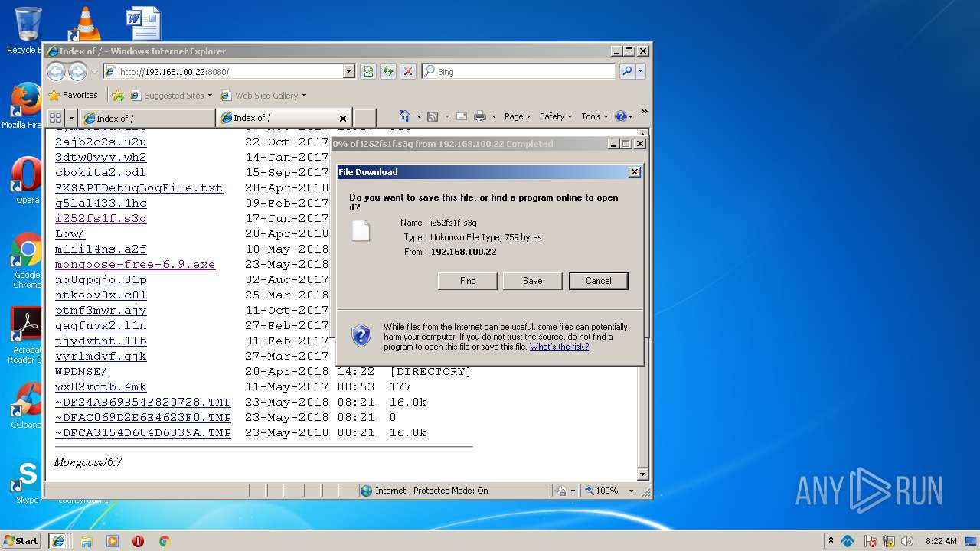Viewport: 980px width, 551px height.
Task: Open the What's the risk? link
Action: click(560, 347)
